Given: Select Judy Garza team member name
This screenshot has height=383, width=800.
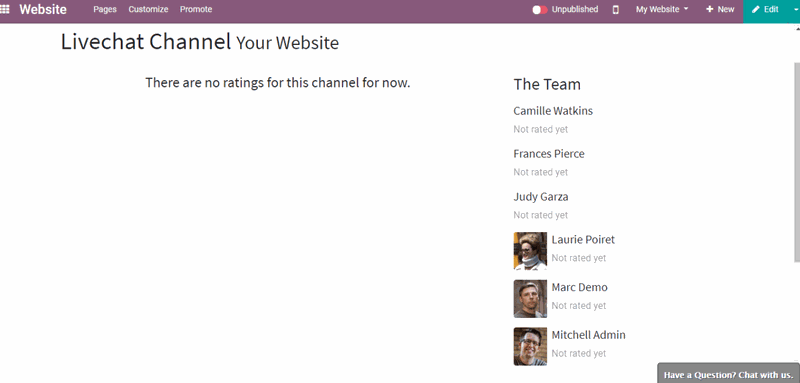Looking at the screenshot, I should pyautogui.click(x=541, y=196).
